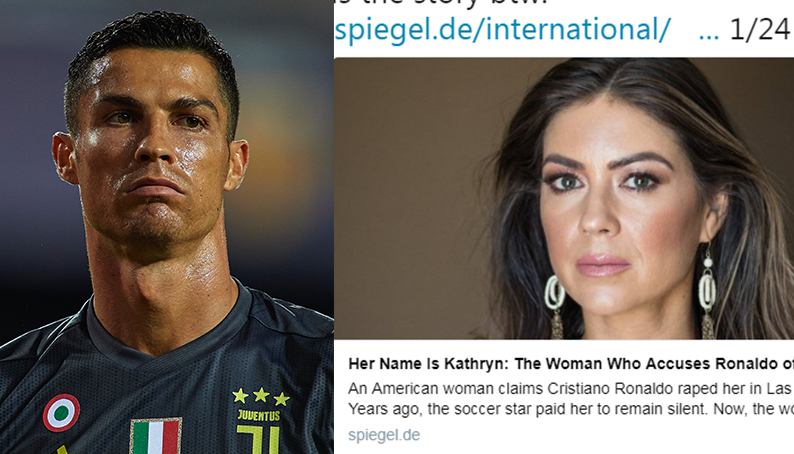
Task: Open the article preview photo of the woman
Action: click(564, 198)
